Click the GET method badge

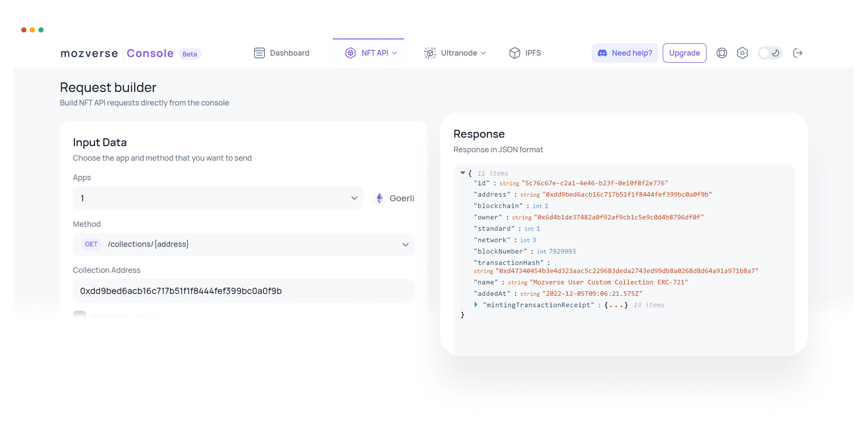(91, 244)
